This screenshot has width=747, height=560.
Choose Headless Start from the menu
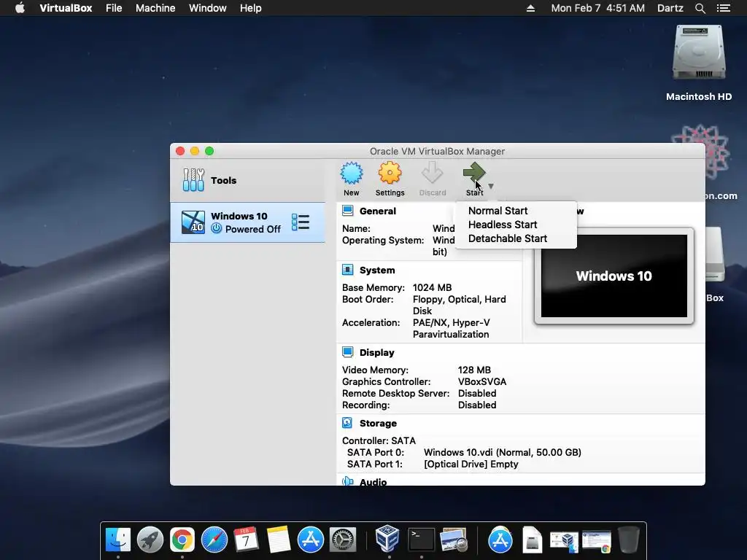503,225
